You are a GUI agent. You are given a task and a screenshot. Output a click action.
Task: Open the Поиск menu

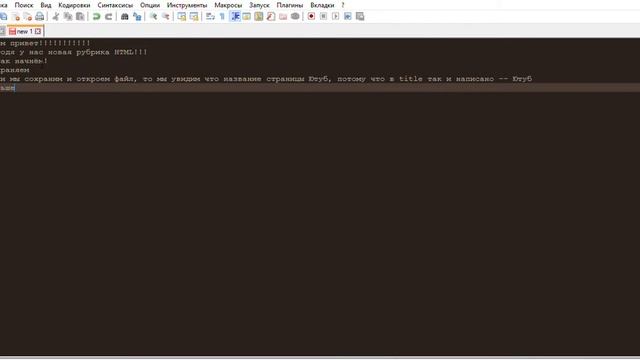coord(24,5)
